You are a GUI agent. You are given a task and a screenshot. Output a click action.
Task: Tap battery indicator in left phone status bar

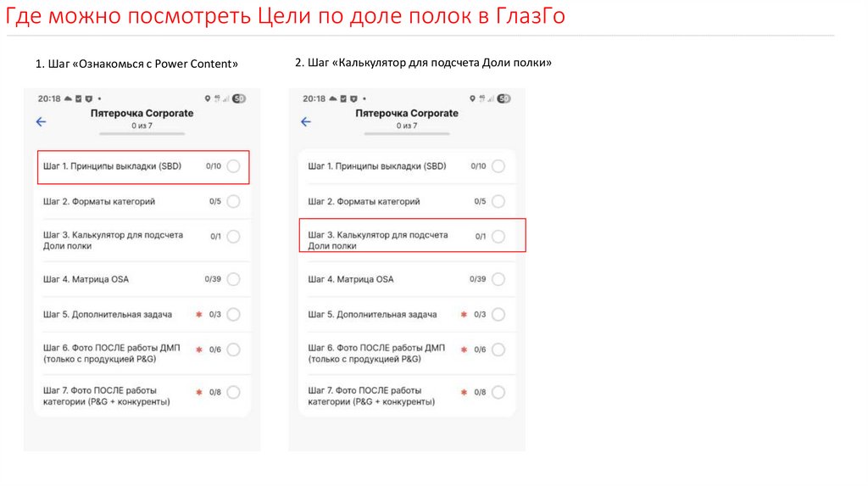[239, 98]
